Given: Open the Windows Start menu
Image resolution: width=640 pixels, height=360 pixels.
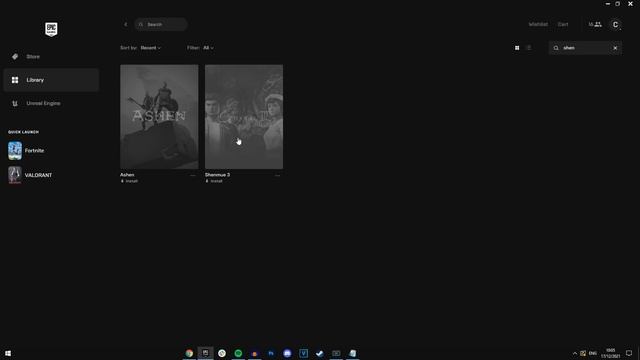Looking at the screenshot, I should click(x=8, y=353).
